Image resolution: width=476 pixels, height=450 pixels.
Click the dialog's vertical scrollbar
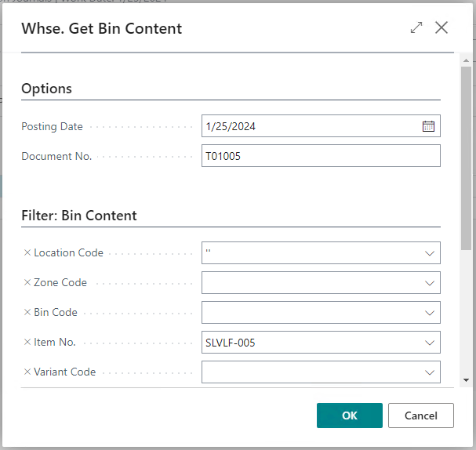click(466, 157)
